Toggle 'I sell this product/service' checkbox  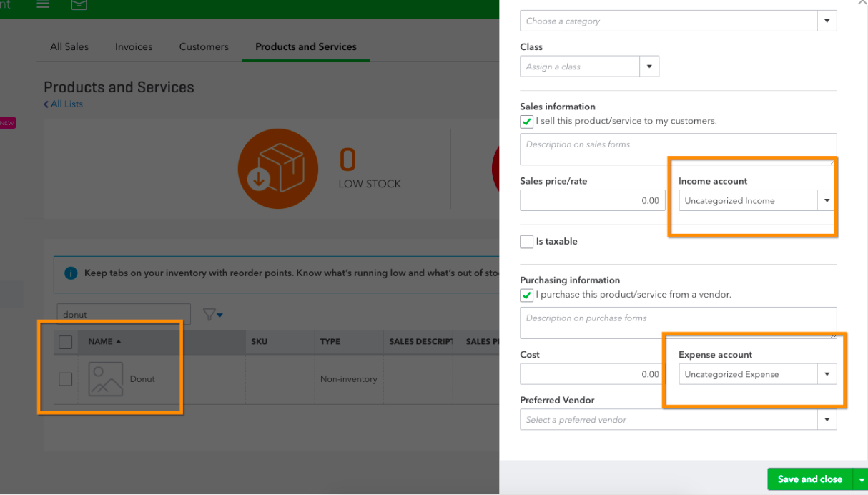pos(527,122)
